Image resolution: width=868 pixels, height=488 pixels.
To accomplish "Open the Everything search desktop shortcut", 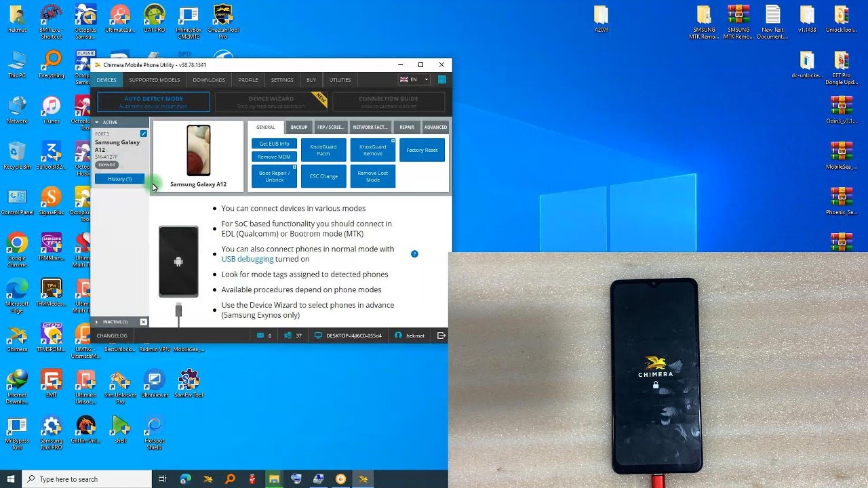I will point(52,64).
